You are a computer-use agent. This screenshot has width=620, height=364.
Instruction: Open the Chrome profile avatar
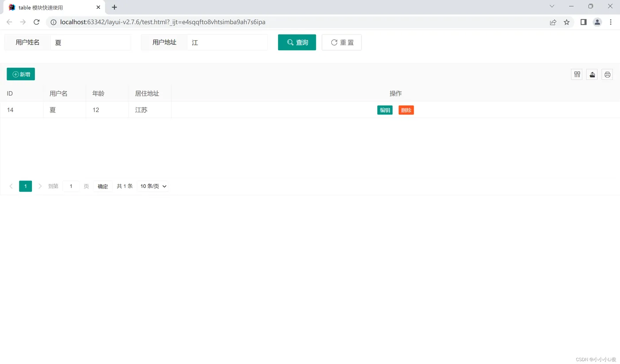[x=597, y=22]
